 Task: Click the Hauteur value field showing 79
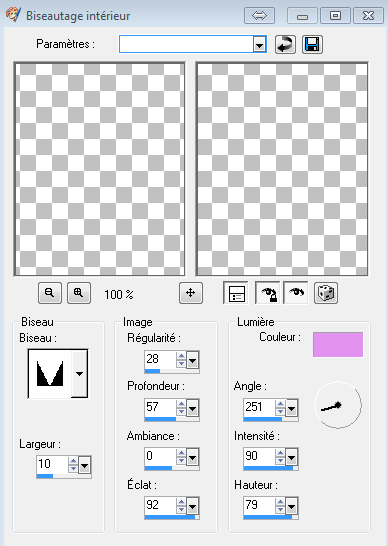tap(259, 506)
